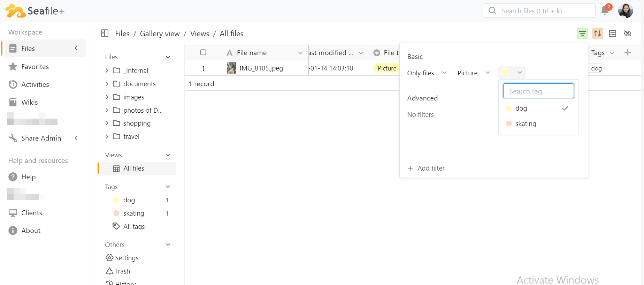Click the yellow tag color selector in the filter
Screen dimensions: 644x285
click(x=511, y=73)
